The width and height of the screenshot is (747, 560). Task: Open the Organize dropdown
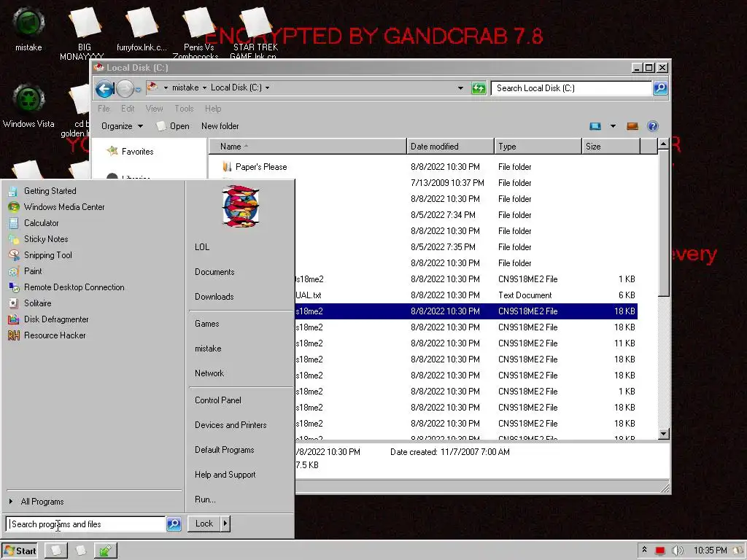click(122, 126)
